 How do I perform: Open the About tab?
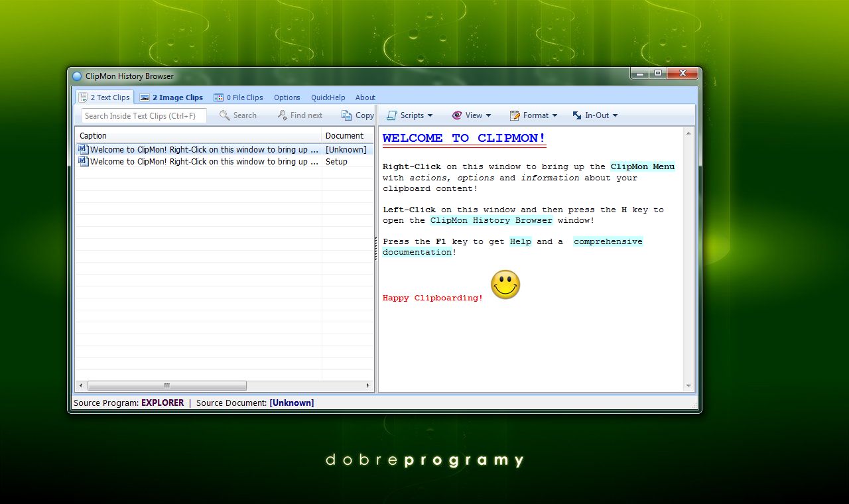pos(365,97)
